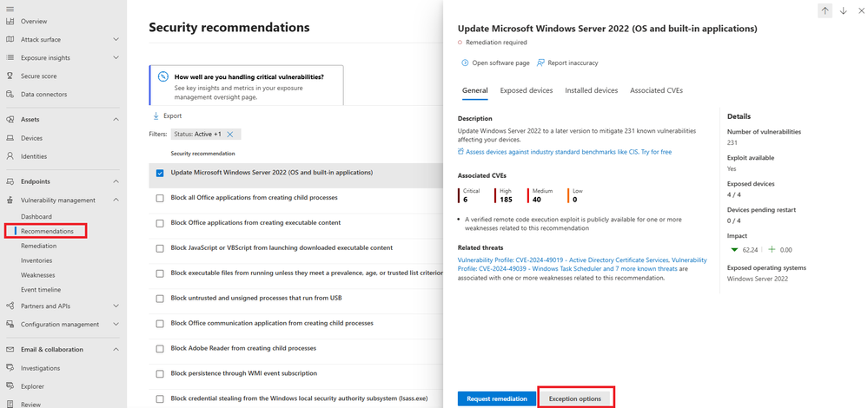This screenshot has width=868, height=408.
Task: Expand the Exposure insights chevron
Action: (x=116, y=57)
